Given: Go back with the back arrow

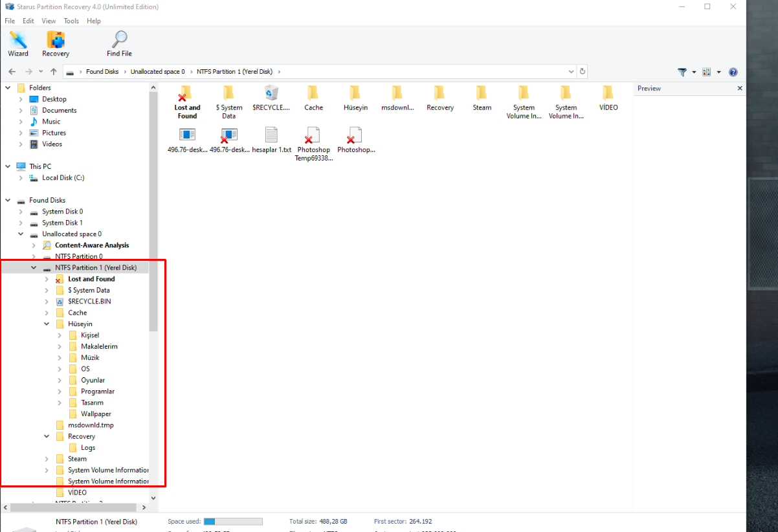Looking at the screenshot, I should [x=12, y=72].
